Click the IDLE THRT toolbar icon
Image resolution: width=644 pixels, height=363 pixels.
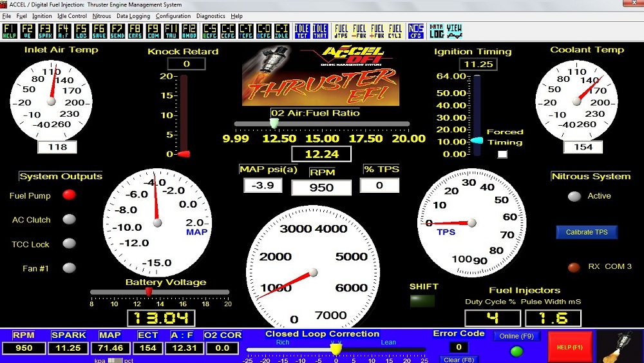pos(320,31)
